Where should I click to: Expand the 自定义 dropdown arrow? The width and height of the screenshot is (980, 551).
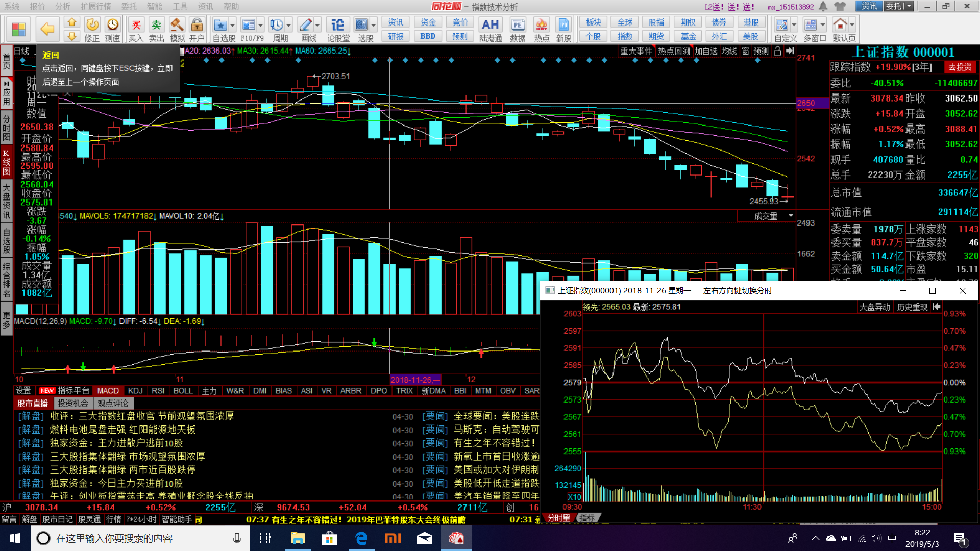pos(794,25)
